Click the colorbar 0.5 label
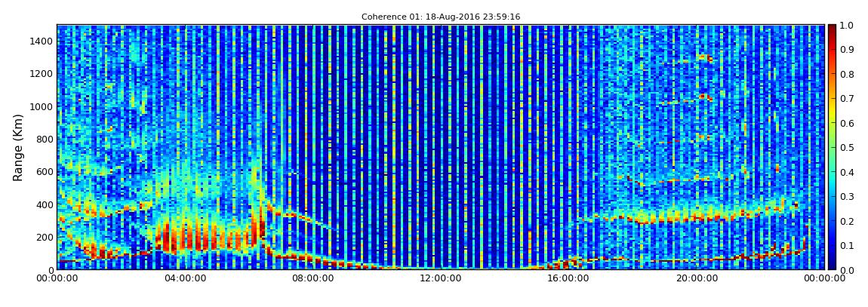 pos(848,148)
